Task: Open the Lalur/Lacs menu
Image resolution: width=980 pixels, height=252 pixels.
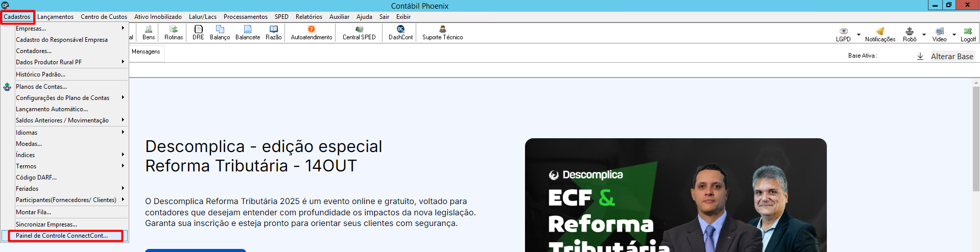Action: click(x=203, y=17)
